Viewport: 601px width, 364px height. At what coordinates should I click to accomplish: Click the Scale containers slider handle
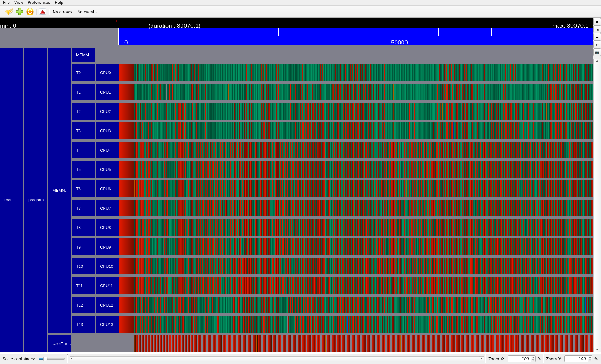point(45,359)
